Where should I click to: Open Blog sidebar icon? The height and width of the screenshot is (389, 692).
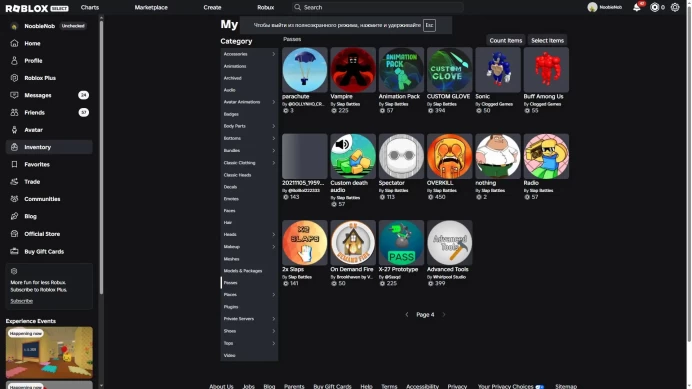(14, 216)
